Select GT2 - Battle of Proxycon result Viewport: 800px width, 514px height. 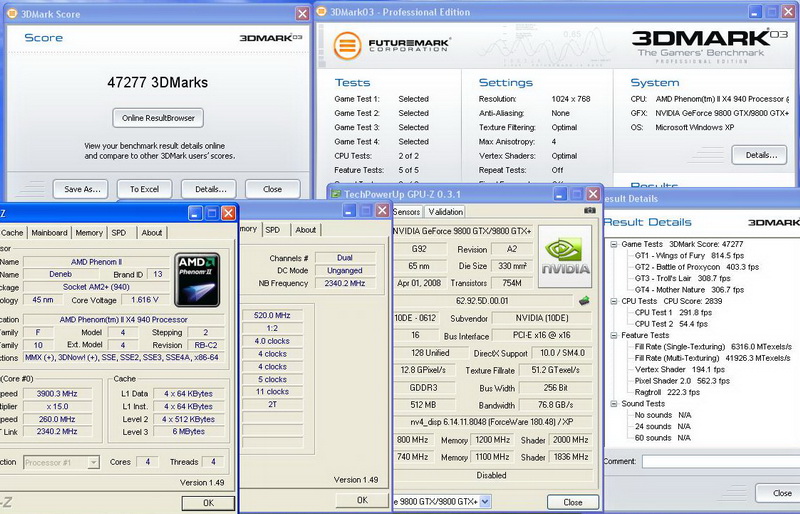pos(696,266)
